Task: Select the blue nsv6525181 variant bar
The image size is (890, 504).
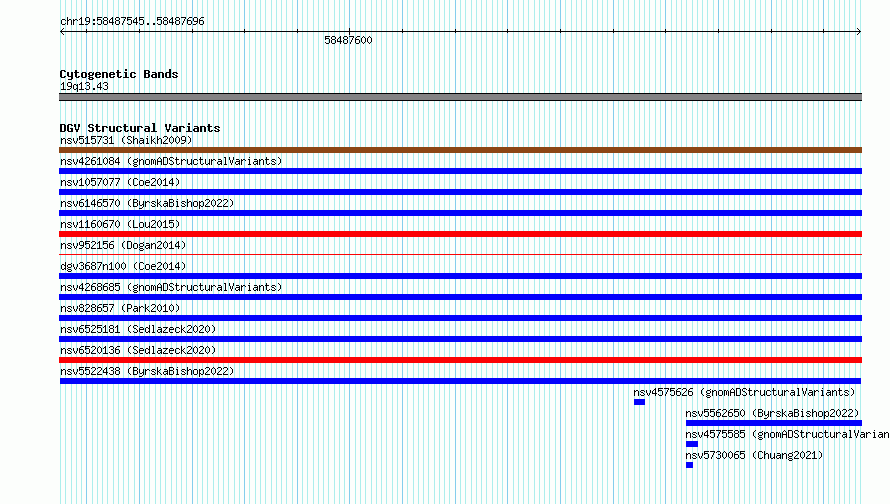Action: [x=460, y=339]
